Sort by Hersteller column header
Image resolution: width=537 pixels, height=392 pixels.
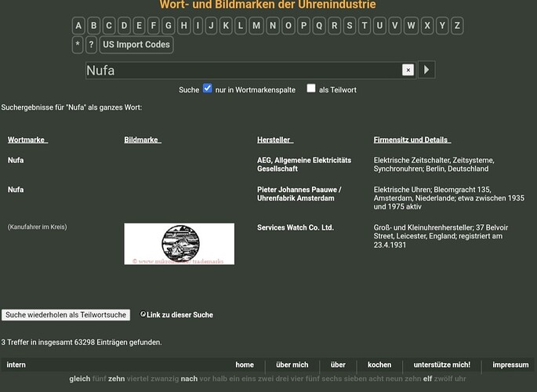coord(275,140)
